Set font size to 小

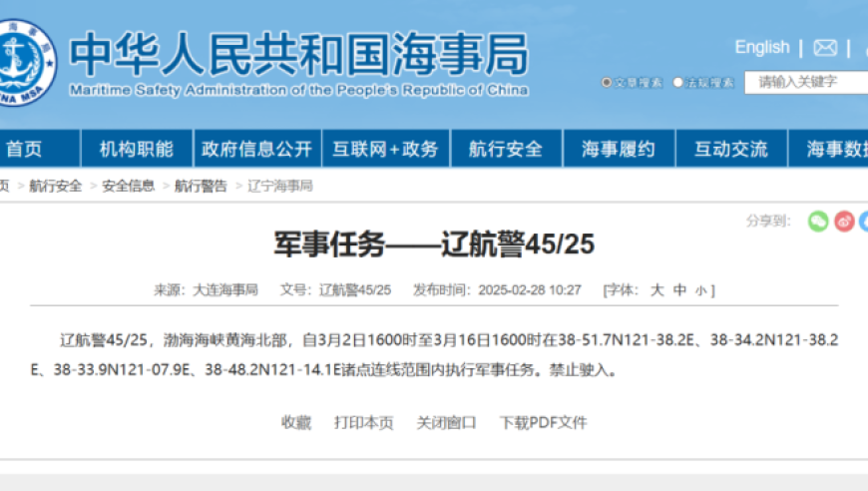(700, 290)
